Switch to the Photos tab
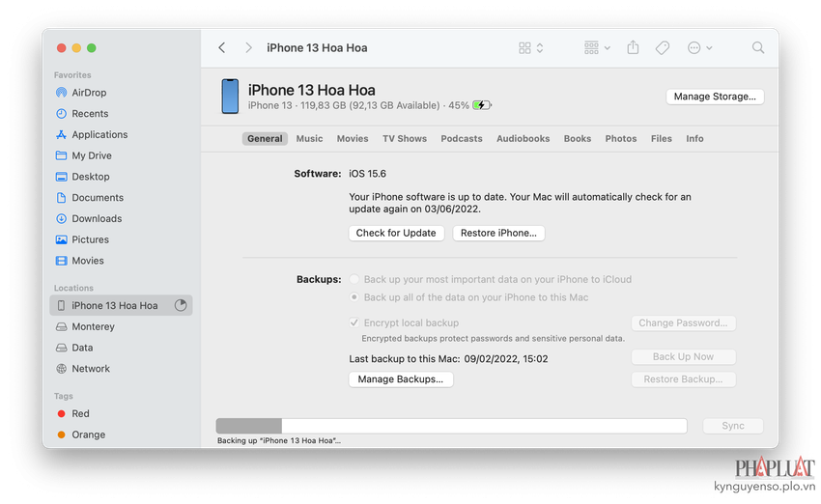 pyautogui.click(x=621, y=139)
